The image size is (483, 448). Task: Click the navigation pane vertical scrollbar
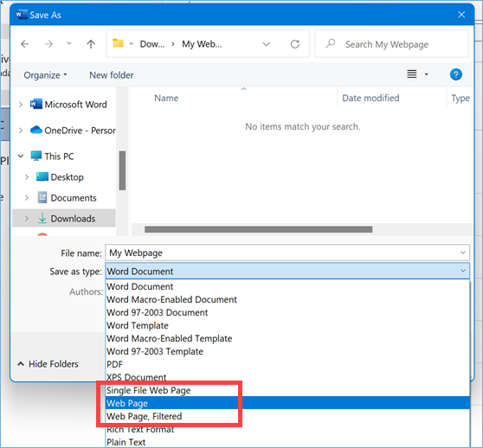[122, 170]
